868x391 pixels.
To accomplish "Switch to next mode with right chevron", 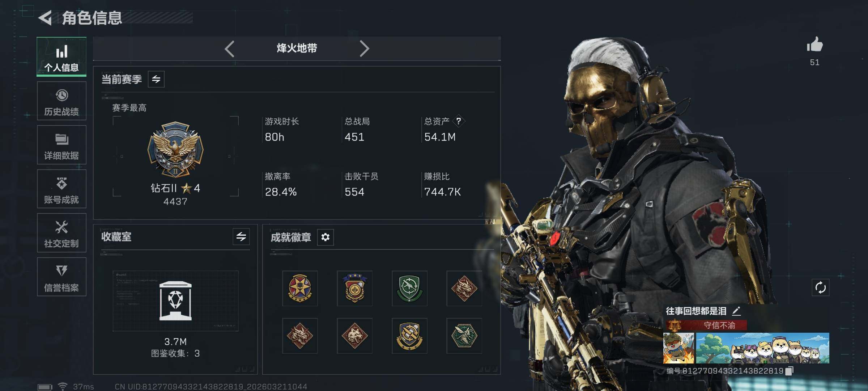I will click(364, 49).
